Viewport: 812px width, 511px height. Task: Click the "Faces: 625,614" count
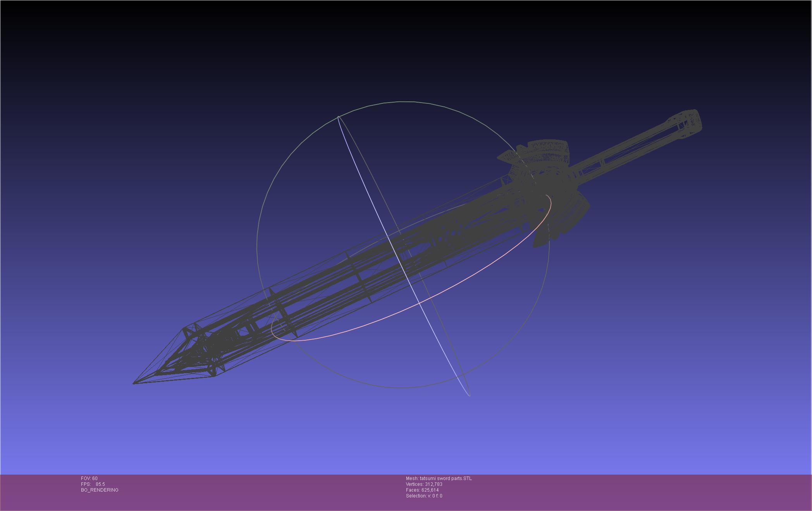tap(422, 490)
